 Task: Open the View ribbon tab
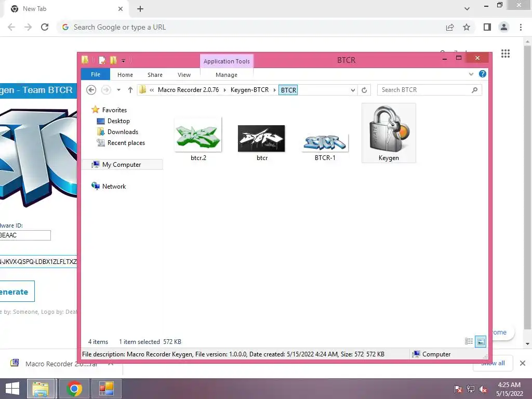click(184, 75)
